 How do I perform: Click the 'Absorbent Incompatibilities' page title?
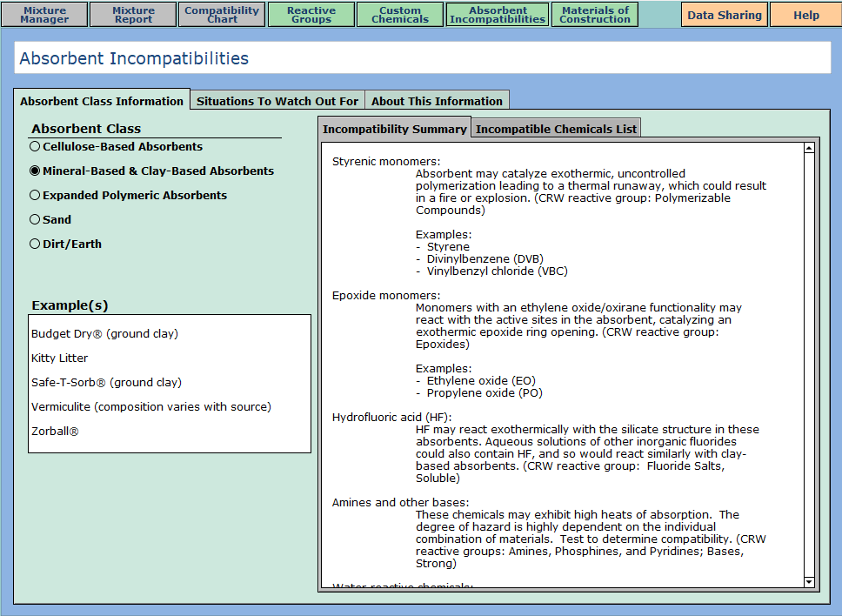pos(134,58)
